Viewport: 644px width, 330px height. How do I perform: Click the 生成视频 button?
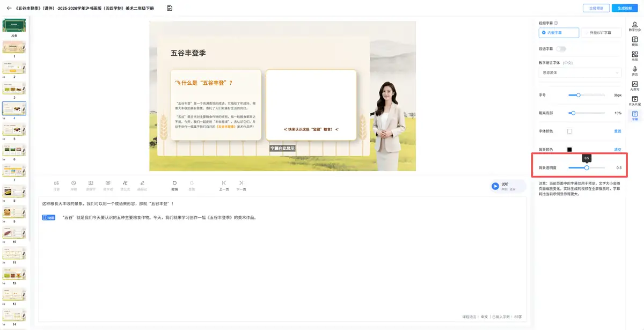(x=625, y=8)
